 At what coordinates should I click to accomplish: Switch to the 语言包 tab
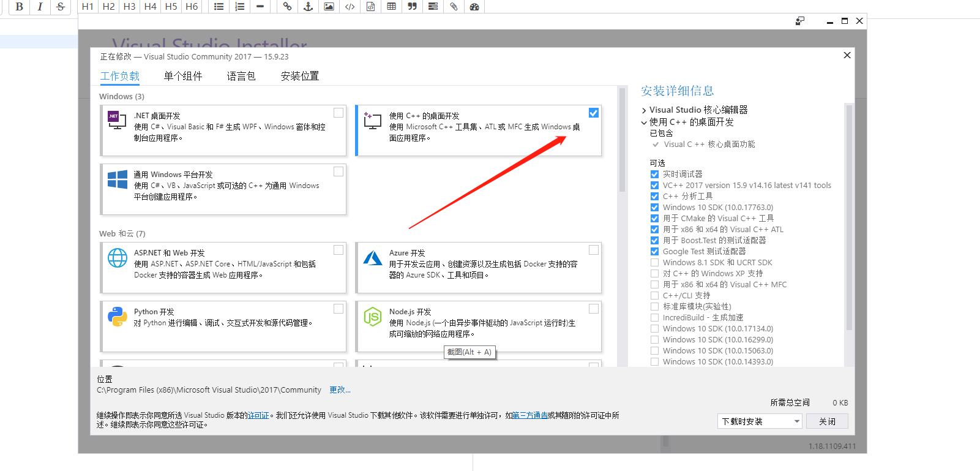[x=241, y=76]
